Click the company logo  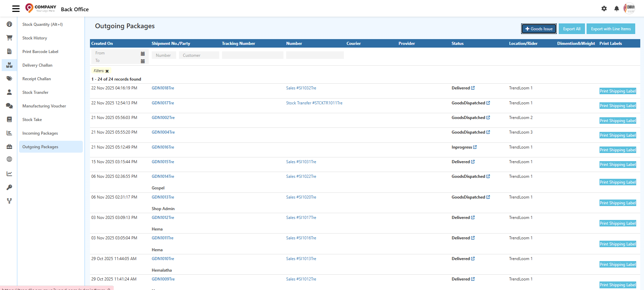pos(41,8)
